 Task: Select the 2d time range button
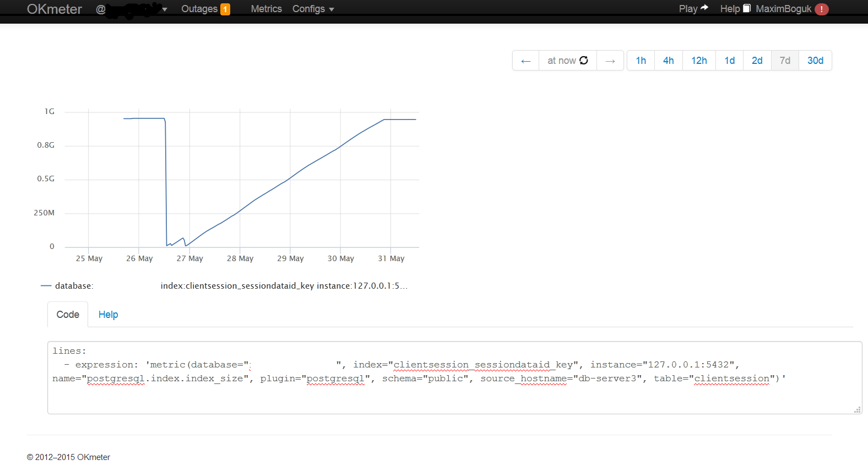[x=757, y=61]
